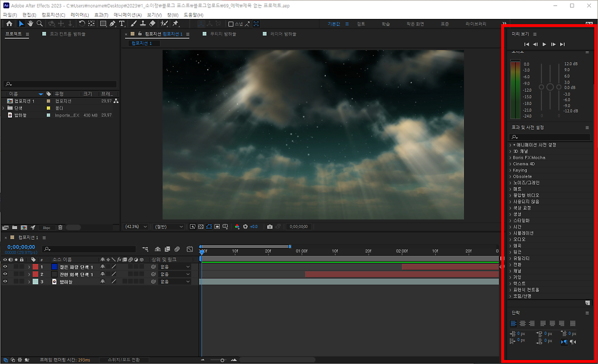Switch to the 푸티지 밤하늘 tab
This screenshot has width=598, height=364.
point(222,34)
